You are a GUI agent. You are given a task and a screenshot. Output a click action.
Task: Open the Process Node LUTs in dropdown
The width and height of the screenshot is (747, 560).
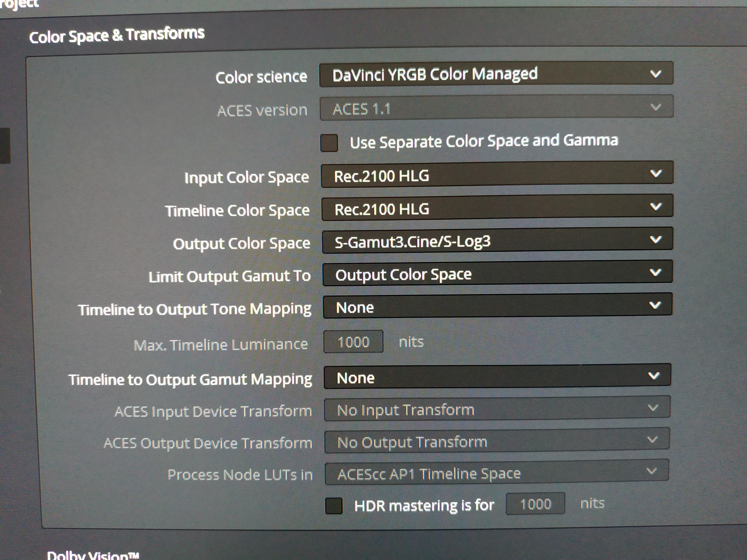(497, 472)
